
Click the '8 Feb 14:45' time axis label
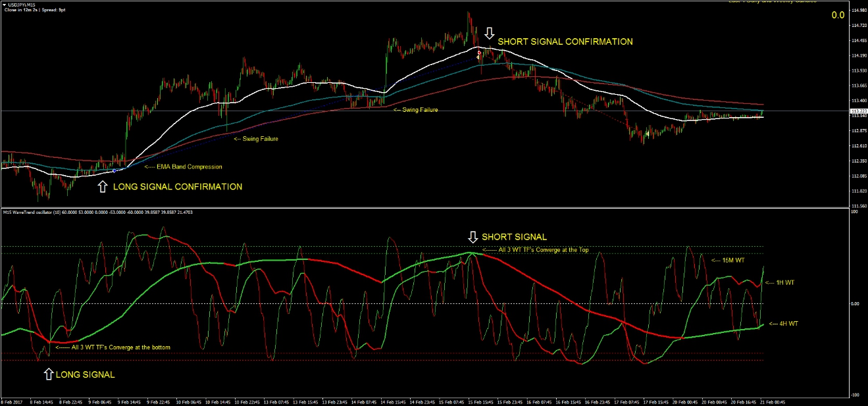point(40,401)
